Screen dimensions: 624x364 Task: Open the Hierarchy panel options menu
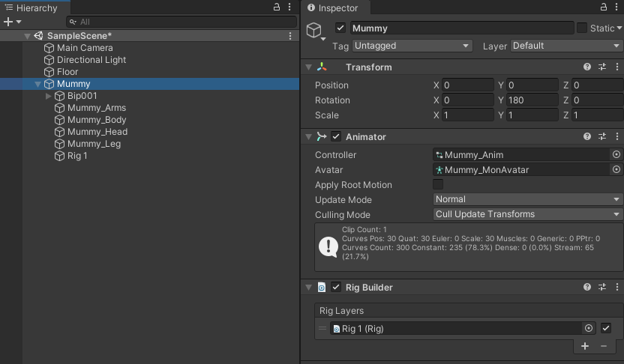289,7
